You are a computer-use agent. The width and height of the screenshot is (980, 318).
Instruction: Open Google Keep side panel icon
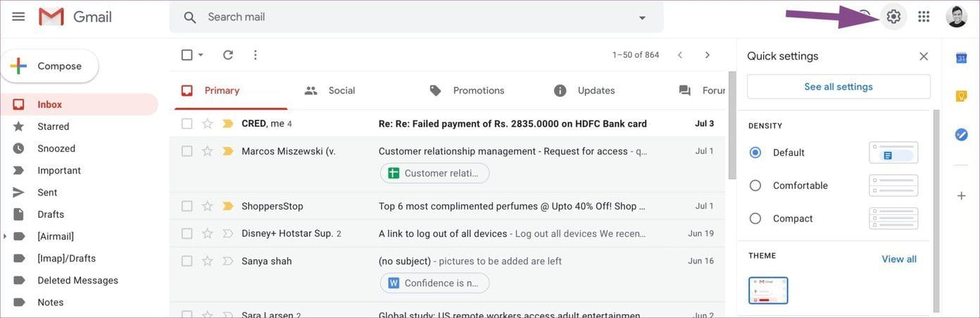(961, 96)
